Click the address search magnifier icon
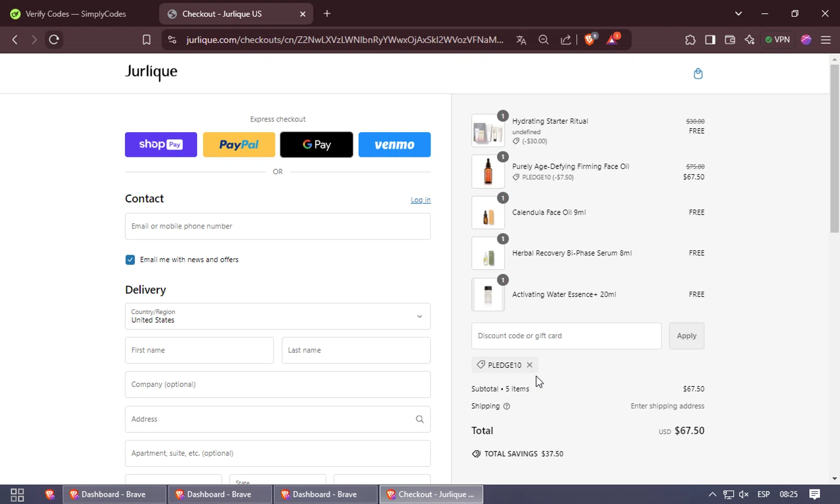840x504 pixels. click(x=419, y=419)
